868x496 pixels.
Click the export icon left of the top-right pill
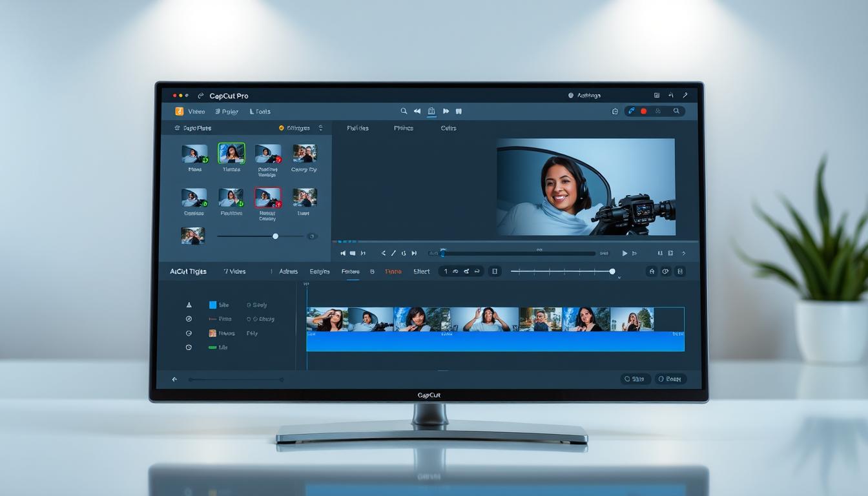(x=615, y=111)
